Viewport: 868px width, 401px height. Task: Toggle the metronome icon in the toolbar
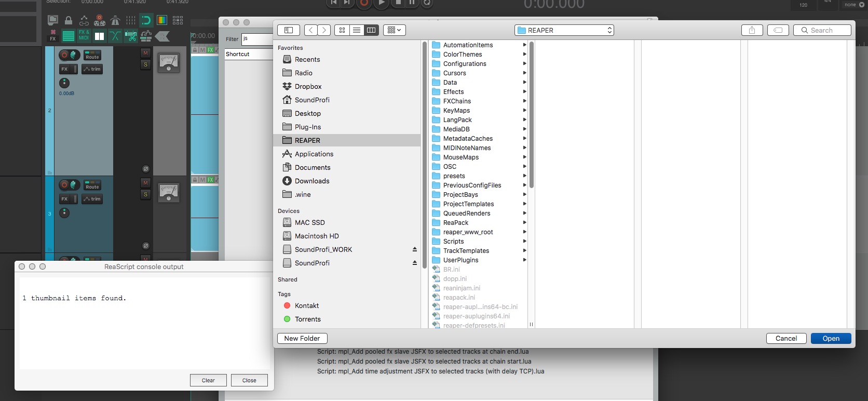[x=115, y=20]
